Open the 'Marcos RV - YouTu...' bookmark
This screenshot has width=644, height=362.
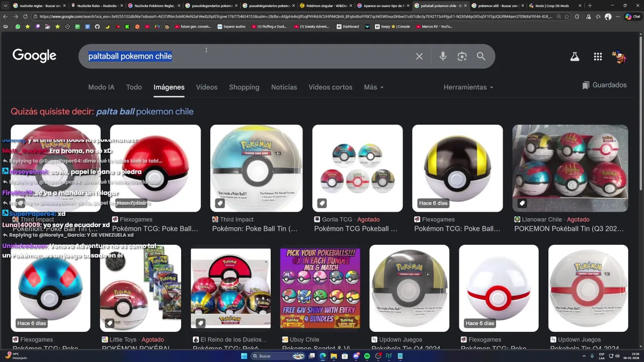pos(434,27)
